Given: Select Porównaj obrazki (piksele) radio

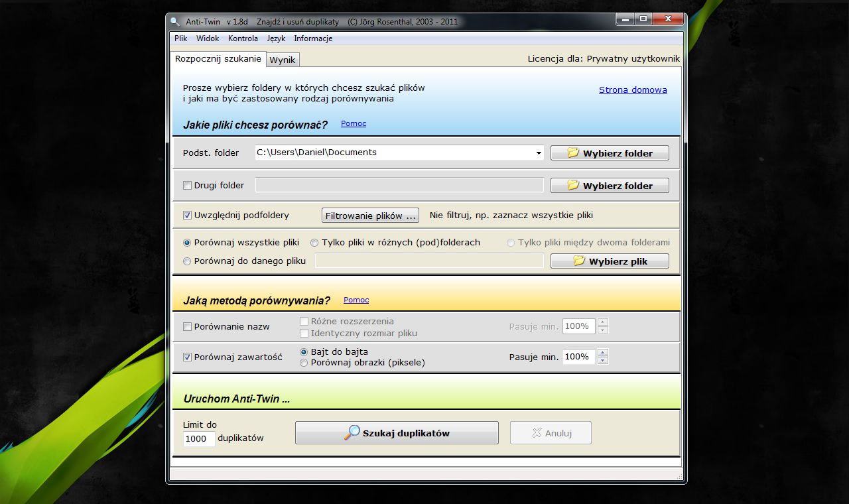Looking at the screenshot, I should point(304,363).
